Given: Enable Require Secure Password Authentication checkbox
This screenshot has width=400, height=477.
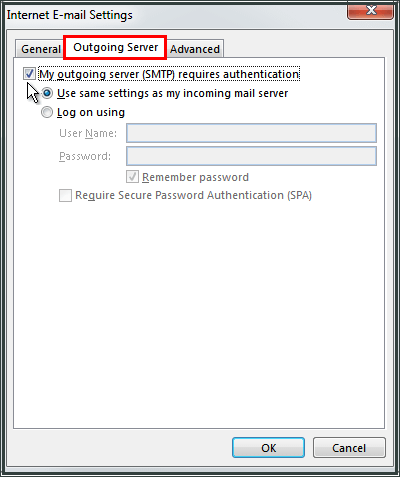Looking at the screenshot, I should (65, 195).
